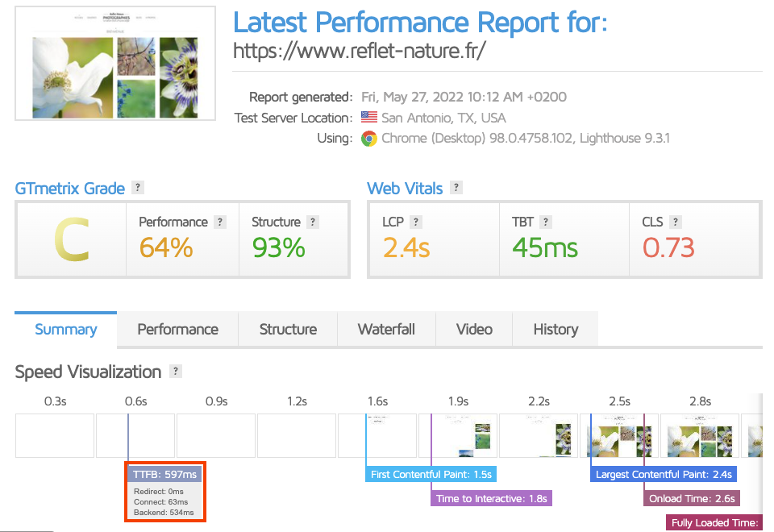Click the TTFB: 597ms marker

[x=164, y=474]
